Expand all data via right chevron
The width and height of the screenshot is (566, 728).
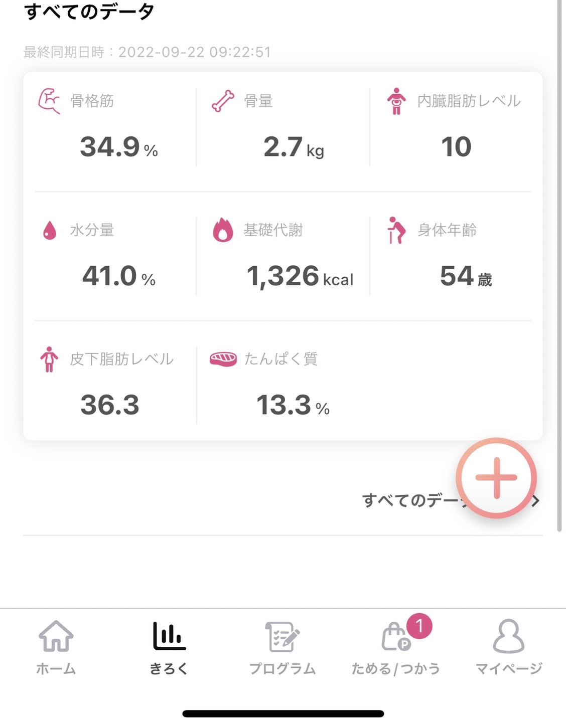(536, 500)
